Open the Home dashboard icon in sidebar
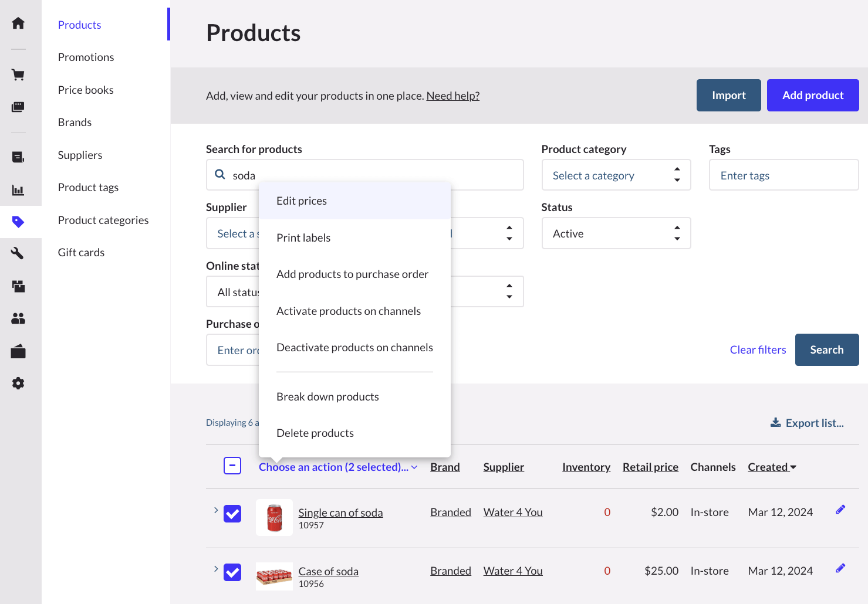The height and width of the screenshot is (604, 868). click(18, 22)
